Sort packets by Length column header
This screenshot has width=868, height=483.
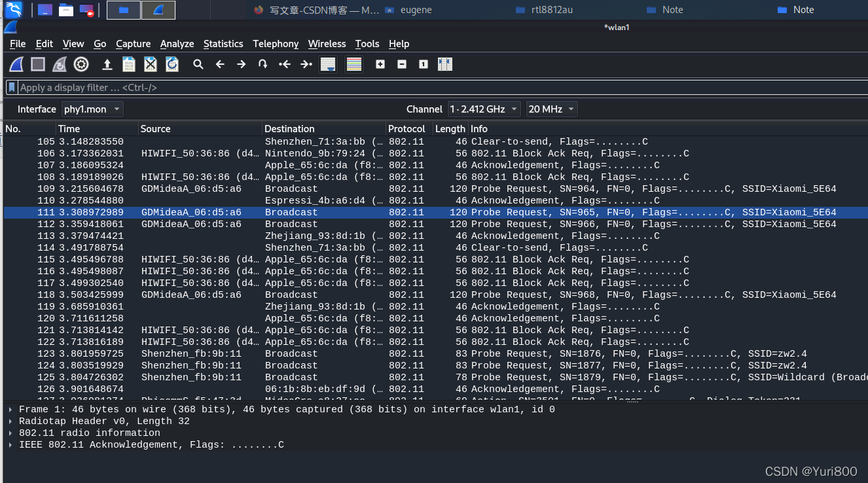click(450, 129)
